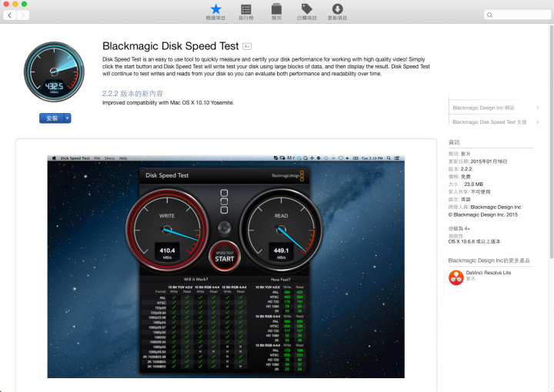Image resolution: width=554 pixels, height=392 pixels.
Task: Click the settings gear in the screenshot
Action: tap(224, 228)
